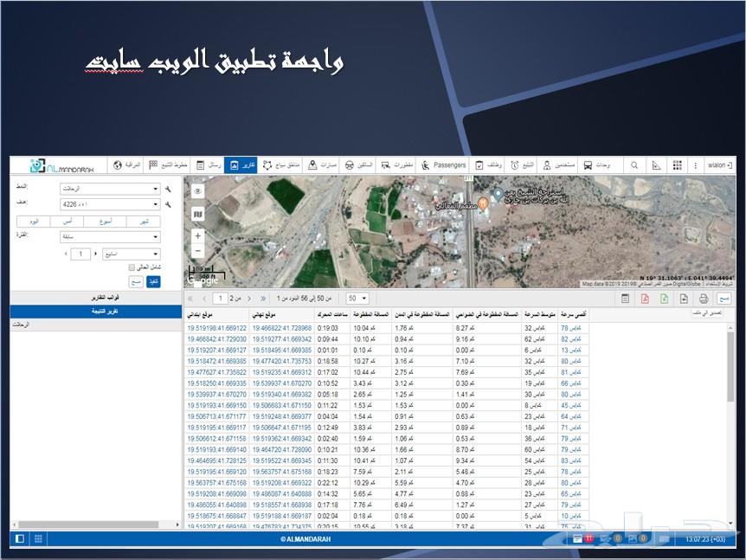Viewport: 746px width, 560px height.
Task: Click the vertical scrollbar of report table
Action: pyautogui.click(x=730, y=367)
